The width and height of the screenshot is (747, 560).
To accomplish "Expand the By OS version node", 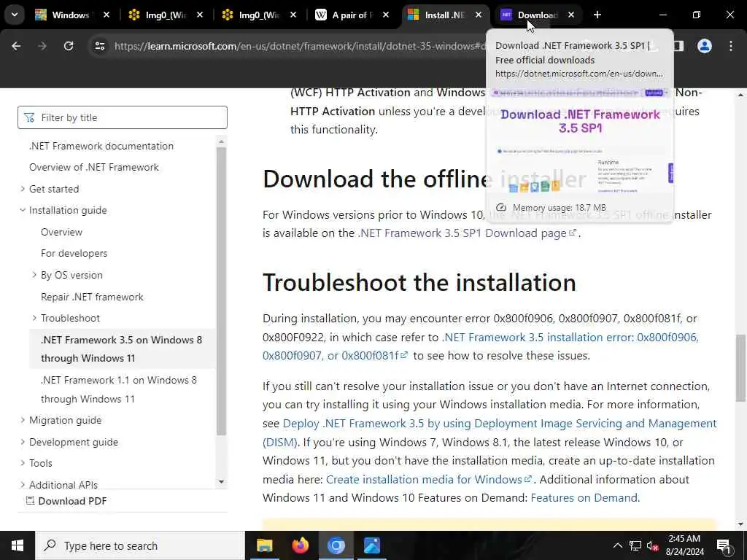I will pyautogui.click(x=34, y=275).
